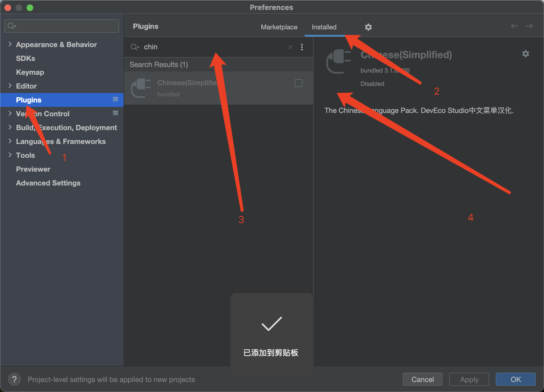Click the help question mark button

[14, 379]
